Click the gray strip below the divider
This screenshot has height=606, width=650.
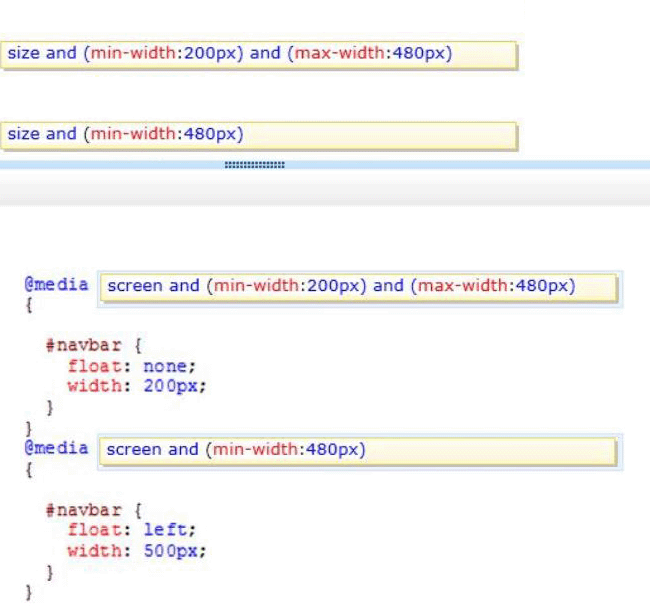325,188
